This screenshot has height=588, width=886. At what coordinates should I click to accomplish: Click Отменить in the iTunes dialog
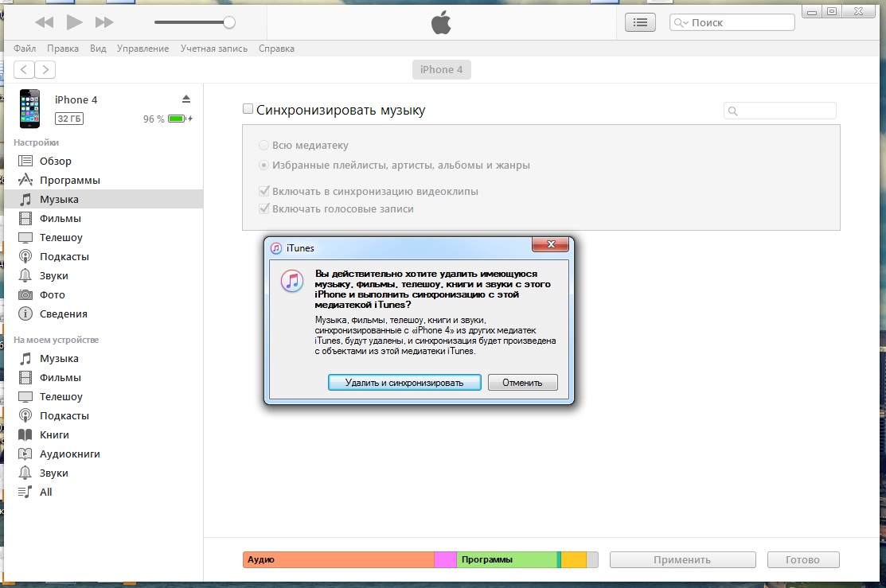pyautogui.click(x=523, y=383)
